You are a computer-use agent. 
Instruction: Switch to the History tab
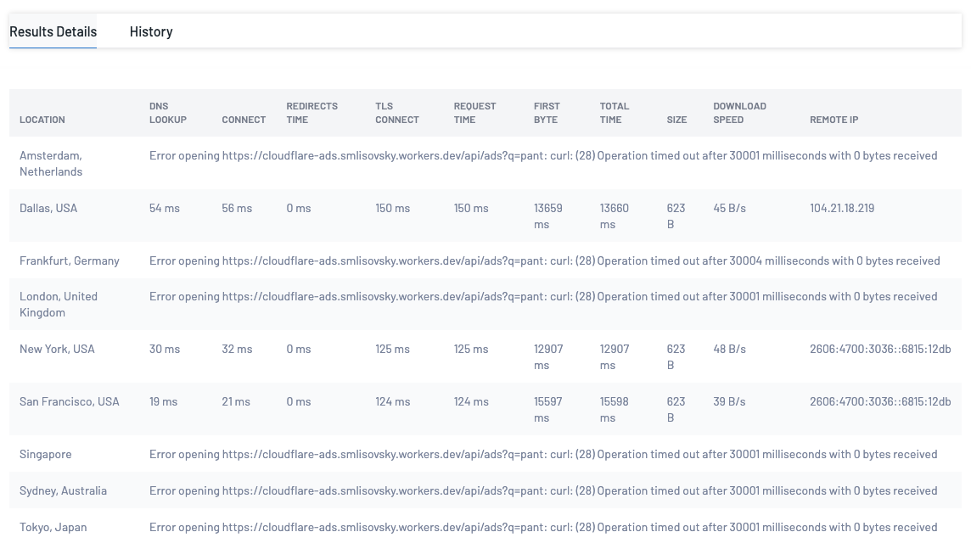(x=151, y=31)
